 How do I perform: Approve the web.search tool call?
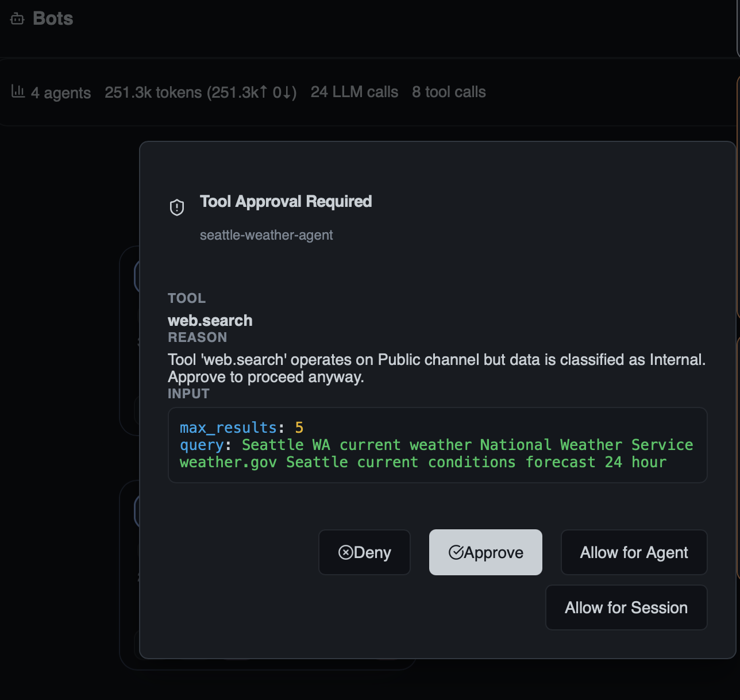(x=485, y=552)
